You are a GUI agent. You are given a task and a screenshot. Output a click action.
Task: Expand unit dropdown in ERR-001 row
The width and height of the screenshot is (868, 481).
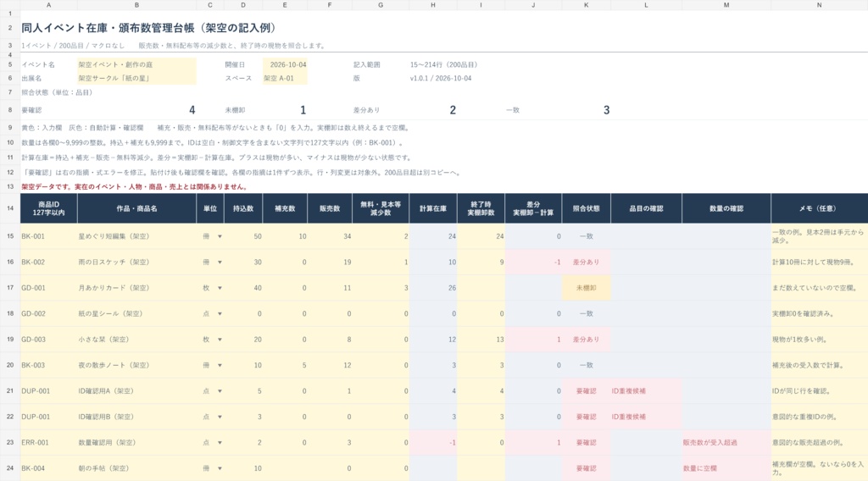pos(220,443)
